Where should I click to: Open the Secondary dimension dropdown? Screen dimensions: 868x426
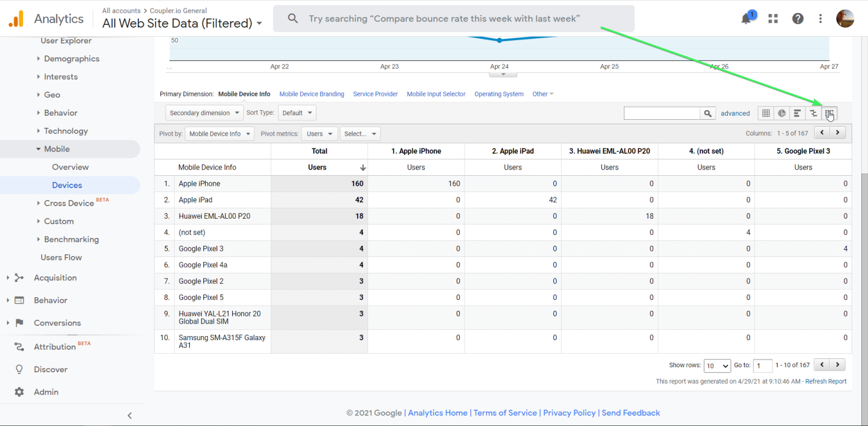click(204, 112)
